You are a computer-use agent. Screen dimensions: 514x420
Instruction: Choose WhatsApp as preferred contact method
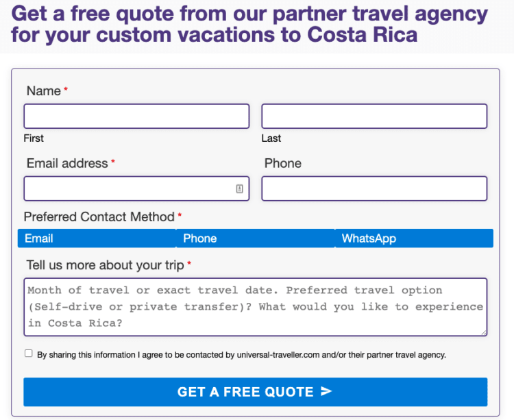(414, 238)
